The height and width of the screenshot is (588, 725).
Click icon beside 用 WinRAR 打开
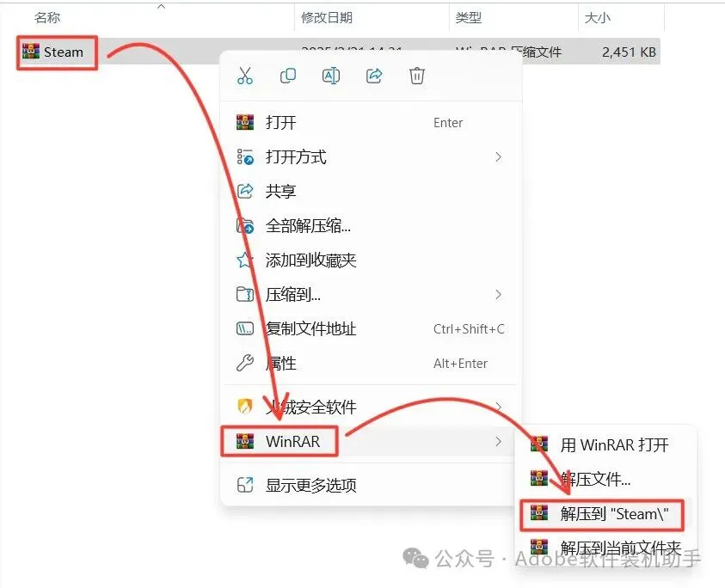539,444
